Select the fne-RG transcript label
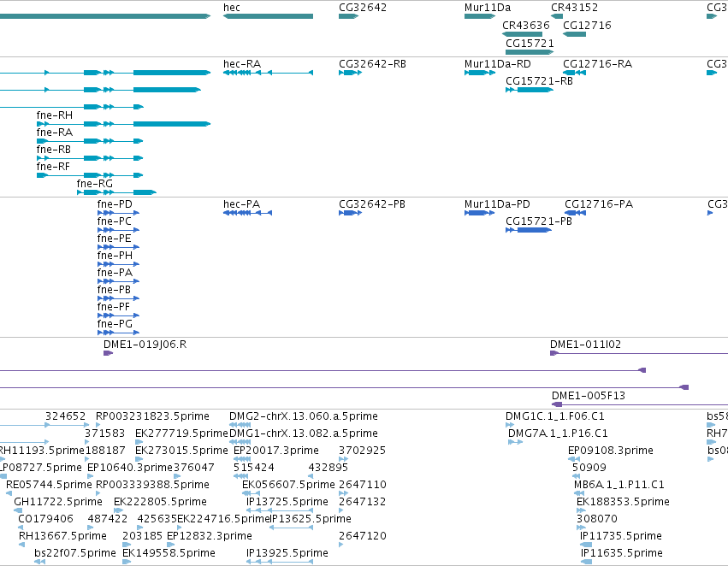Image resolution: width=728 pixels, height=566 pixels. pos(95,184)
